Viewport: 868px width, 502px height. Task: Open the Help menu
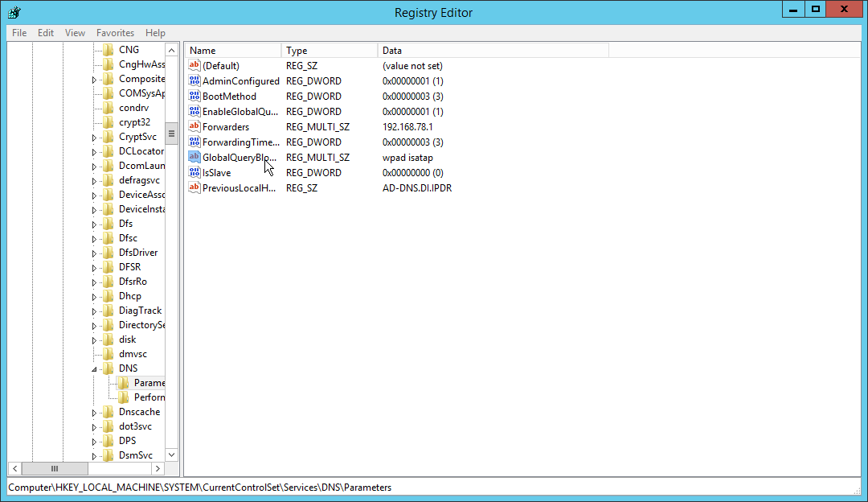[x=156, y=33]
